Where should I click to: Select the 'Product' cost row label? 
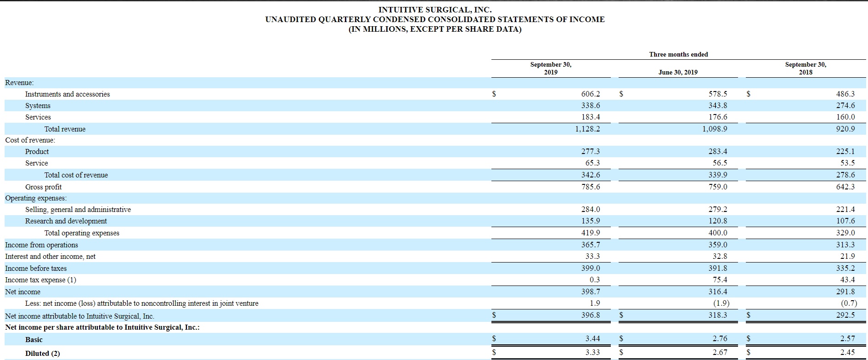(37, 152)
